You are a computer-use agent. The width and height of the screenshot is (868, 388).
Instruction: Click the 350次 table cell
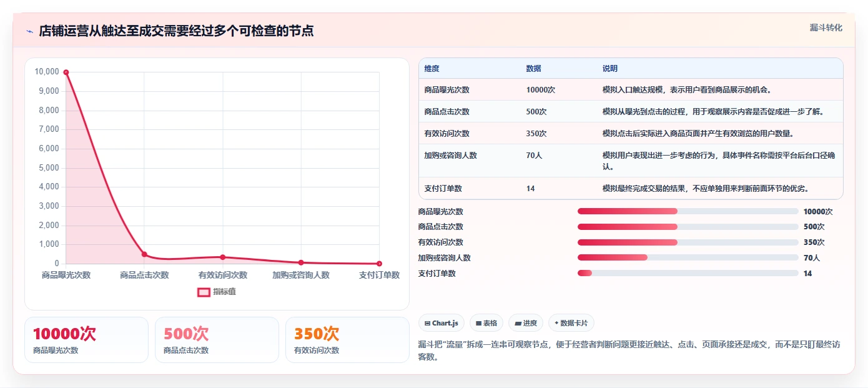(536, 134)
